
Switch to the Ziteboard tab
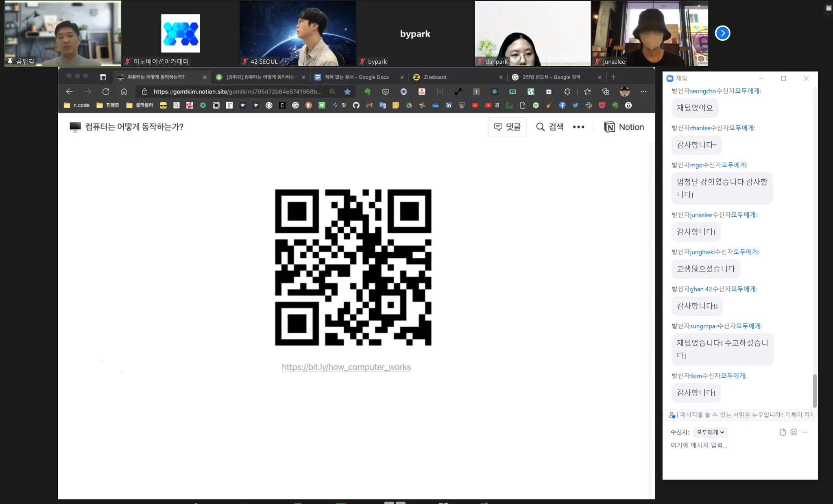click(x=435, y=77)
